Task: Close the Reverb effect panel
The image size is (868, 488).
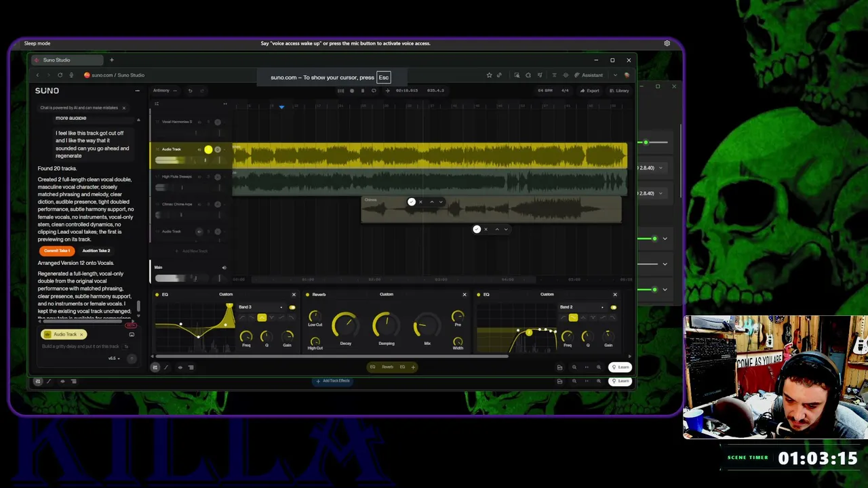Action: click(465, 295)
